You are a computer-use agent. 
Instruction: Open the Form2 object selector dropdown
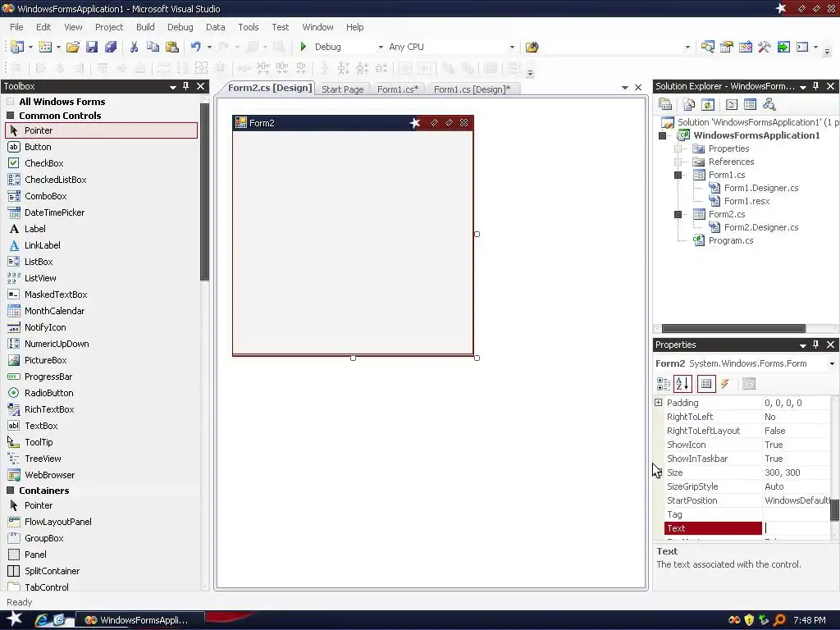pyautogui.click(x=832, y=363)
